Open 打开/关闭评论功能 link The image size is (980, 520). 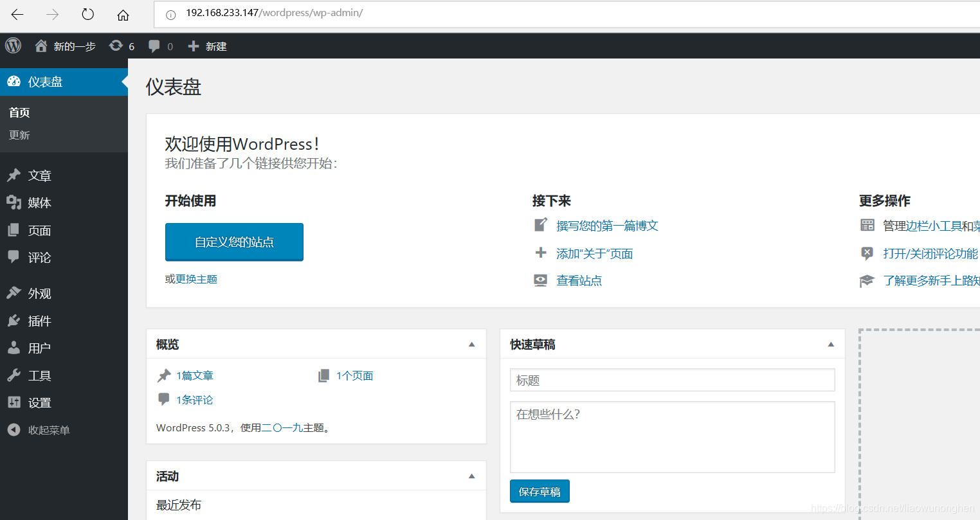click(x=930, y=253)
